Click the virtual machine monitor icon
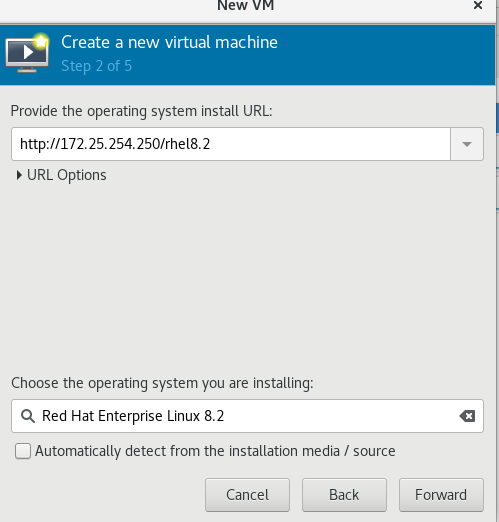The width and height of the screenshot is (499, 522). pos(27,53)
